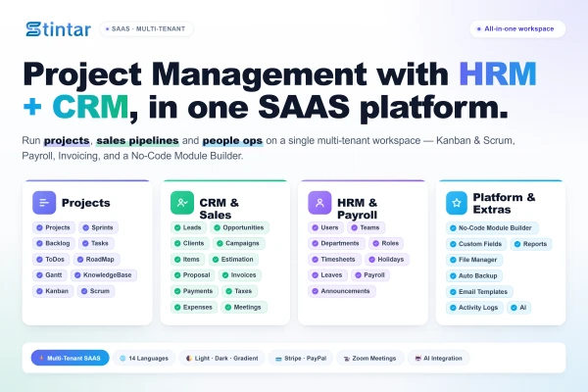Click the Tasks tag
Image resolution: width=588 pixels, height=392 pixels.
click(x=96, y=243)
